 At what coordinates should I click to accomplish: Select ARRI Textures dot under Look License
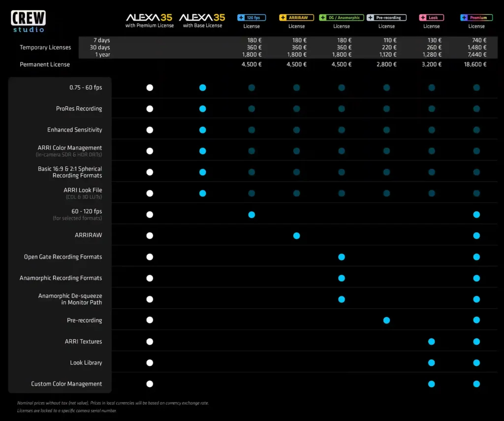coord(432,342)
